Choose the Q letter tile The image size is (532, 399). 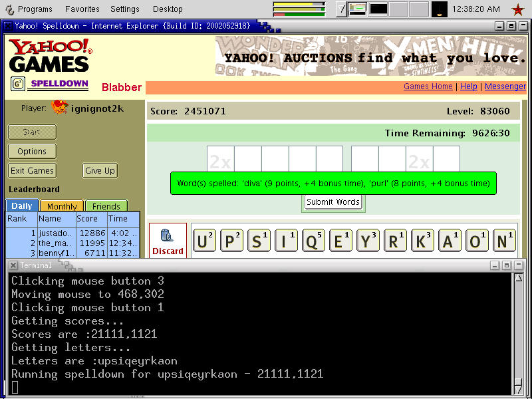click(x=313, y=241)
